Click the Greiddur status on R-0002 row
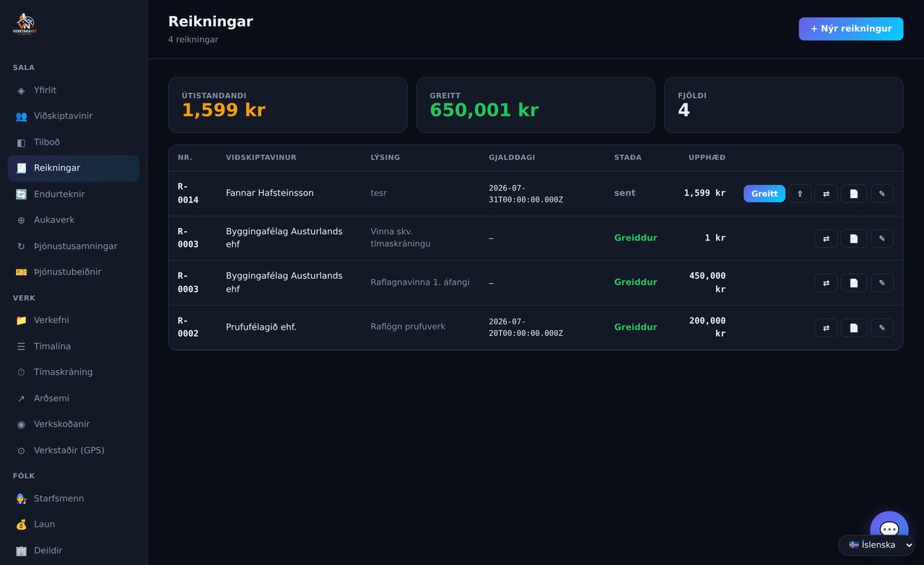This screenshot has width=924, height=565. coord(635,327)
